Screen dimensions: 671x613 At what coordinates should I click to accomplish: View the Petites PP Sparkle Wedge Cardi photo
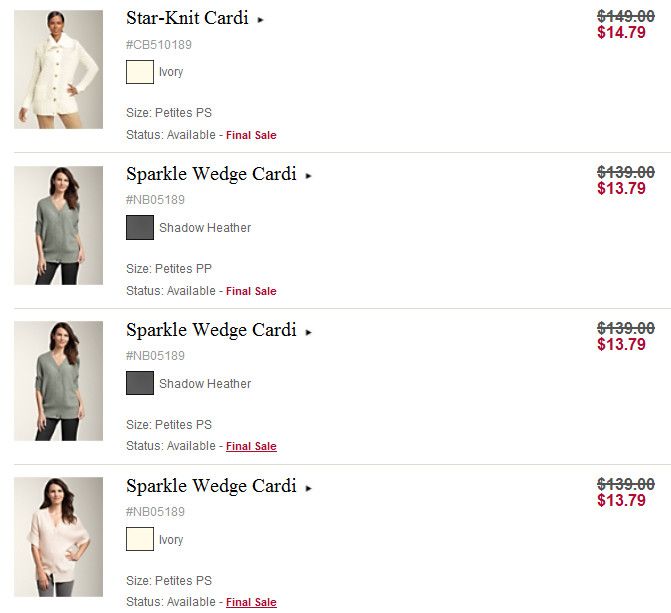click(58, 225)
